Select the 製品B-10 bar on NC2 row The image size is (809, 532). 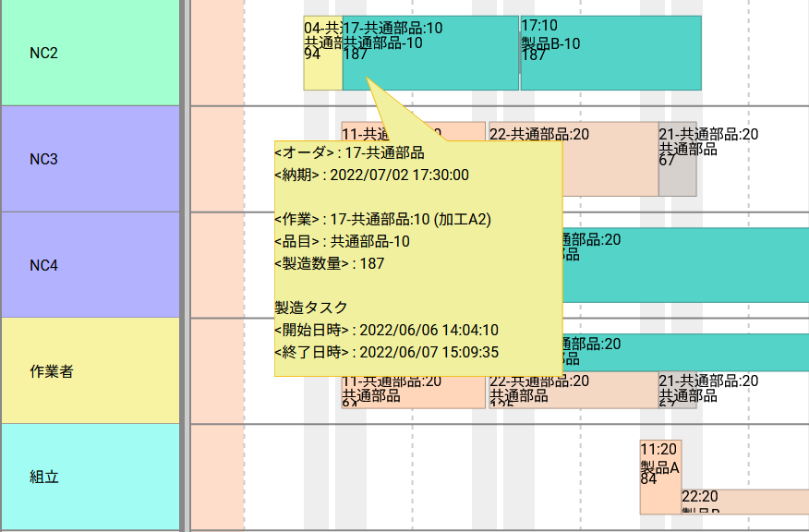[610, 54]
